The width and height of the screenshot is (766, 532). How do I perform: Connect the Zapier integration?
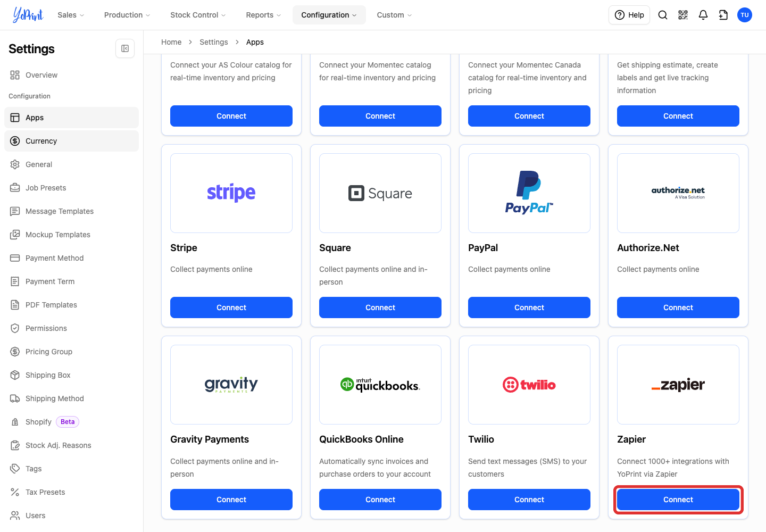(x=678, y=500)
